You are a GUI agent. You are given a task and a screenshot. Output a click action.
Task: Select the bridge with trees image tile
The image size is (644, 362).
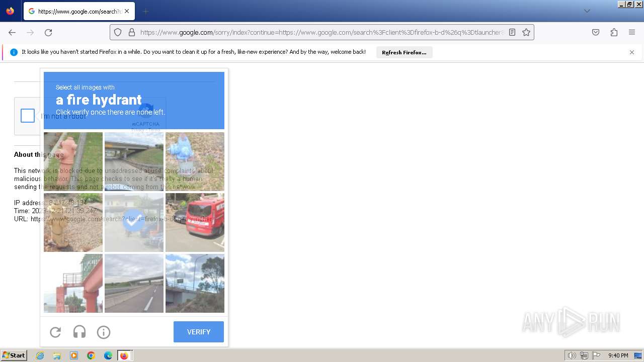pyautogui.click(x=195, y=283)
